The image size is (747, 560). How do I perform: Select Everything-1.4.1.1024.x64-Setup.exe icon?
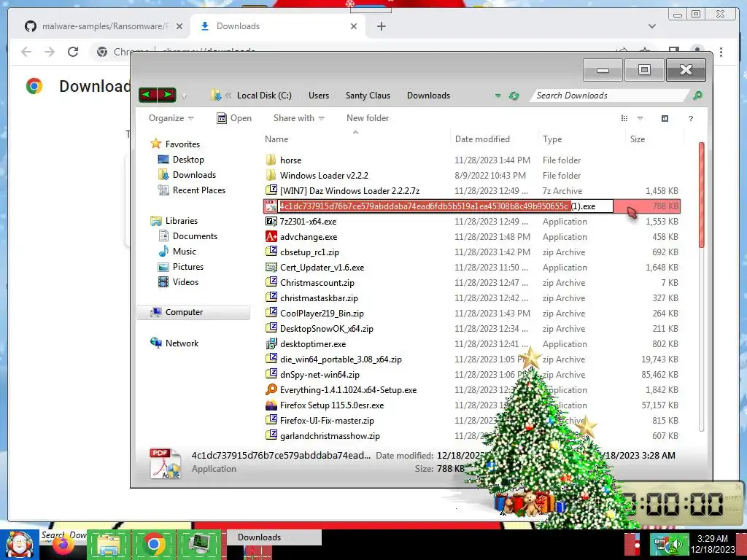(271, 389)
